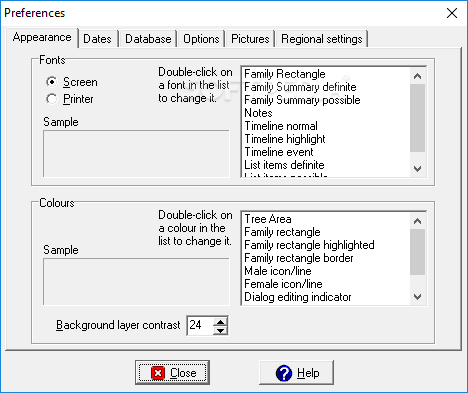This screenshot has height=393, width=468.
Task: Click the Fonts Sample preview box
Action: click(136, 154)
